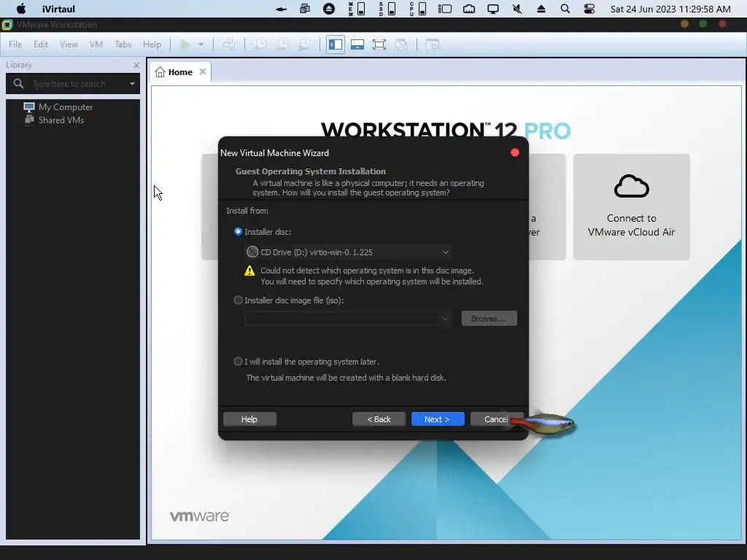Click the CD drive disc icon
The height and width of the screenshot is (560, 747).
click(x=252, y=252)
